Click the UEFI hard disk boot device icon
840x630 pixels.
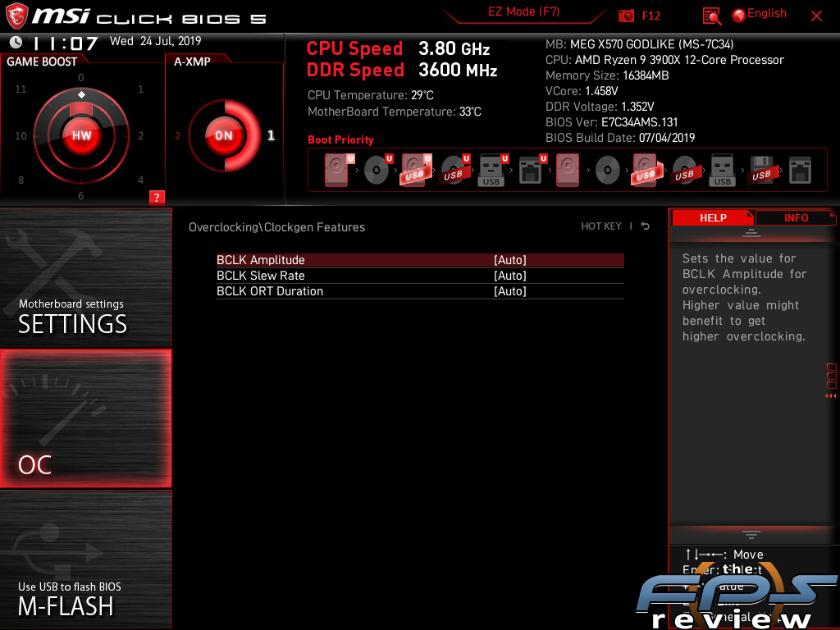click(338, 170)
